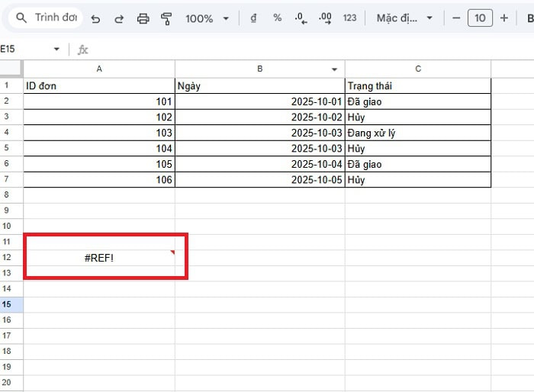534x392 pixels.
Task: Open the Mặc đị... font dropdown
Action: tap(404, 18)
